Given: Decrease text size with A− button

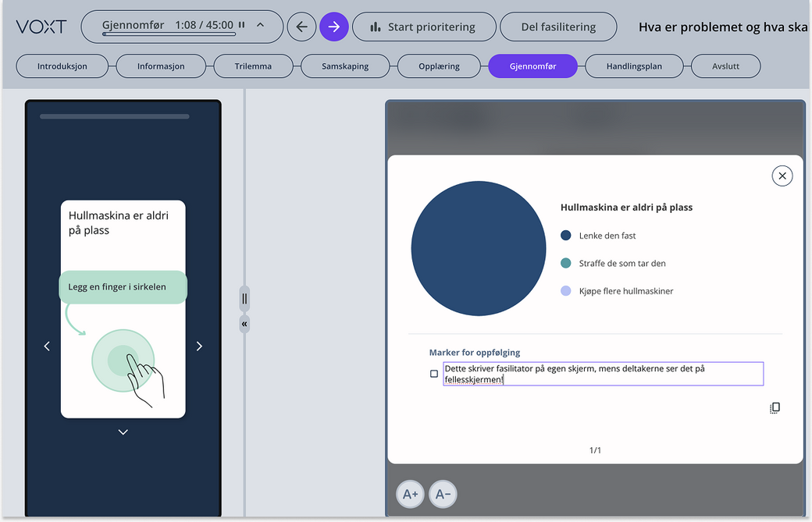Looking at the screenshot, I should tap(443, 494).
